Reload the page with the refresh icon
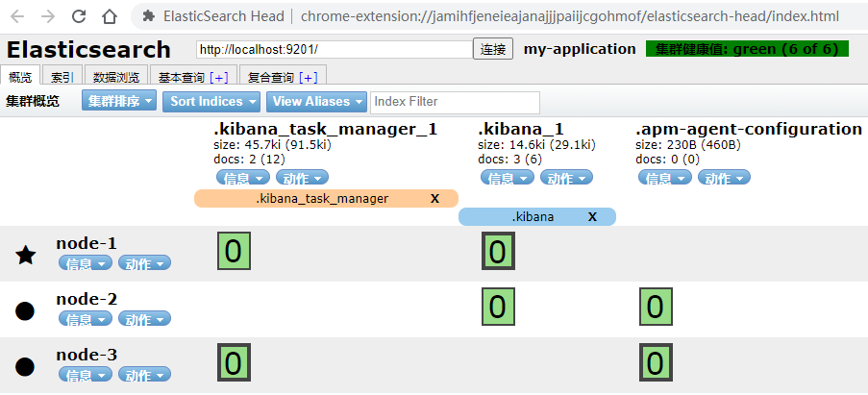Viewport: 868px width, 395px height. coord(79,16)
